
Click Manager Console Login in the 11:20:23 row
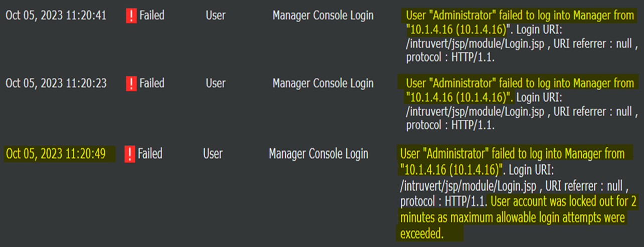click(x=323, y=83)
